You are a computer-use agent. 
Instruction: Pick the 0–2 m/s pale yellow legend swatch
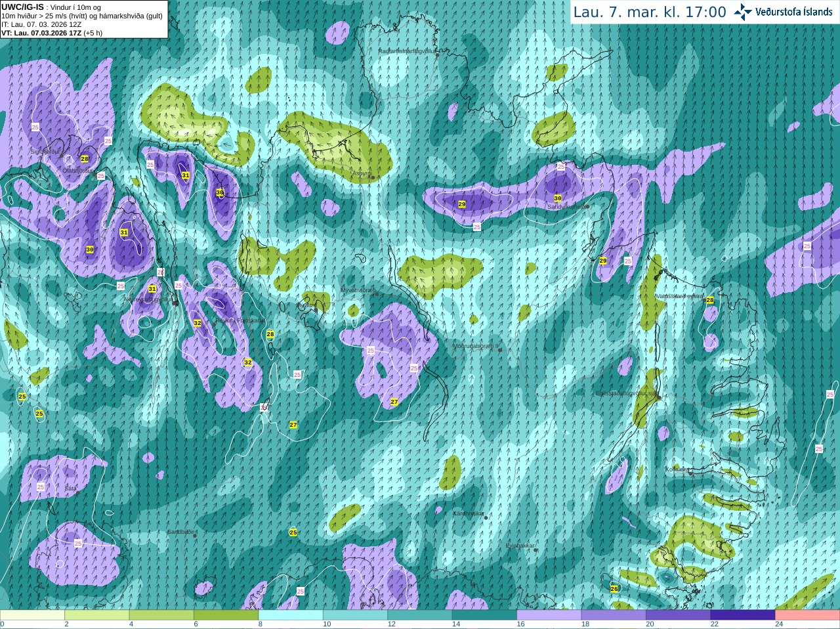point(32,615)
